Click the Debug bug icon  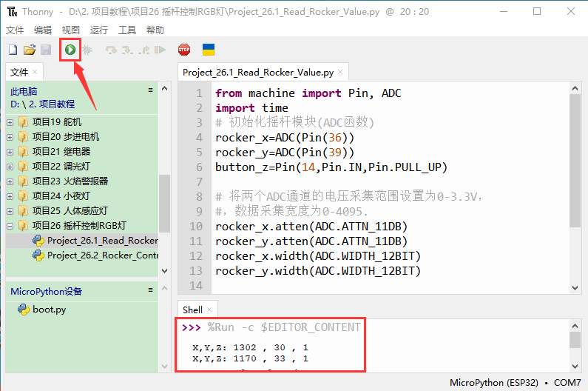point(87,50)
